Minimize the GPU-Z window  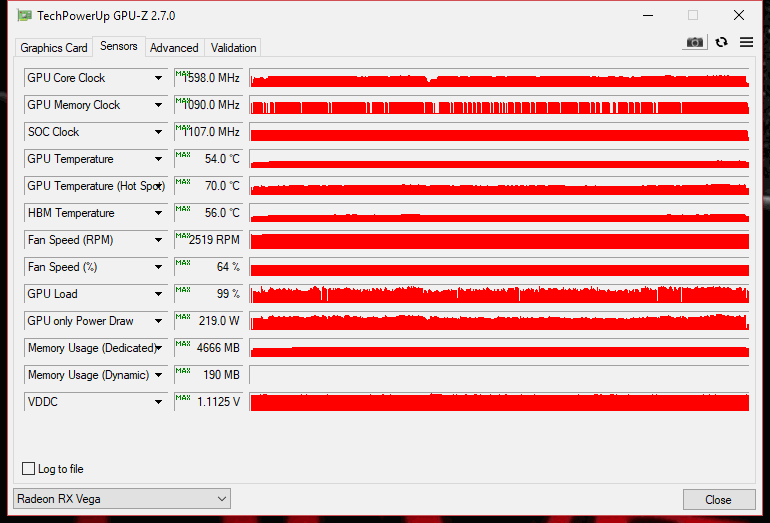pyautogui.click(x=648, y=16)
